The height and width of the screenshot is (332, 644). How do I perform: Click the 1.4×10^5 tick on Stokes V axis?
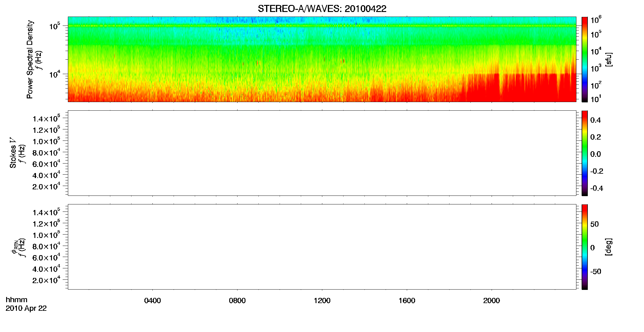(x=46, y=119)
